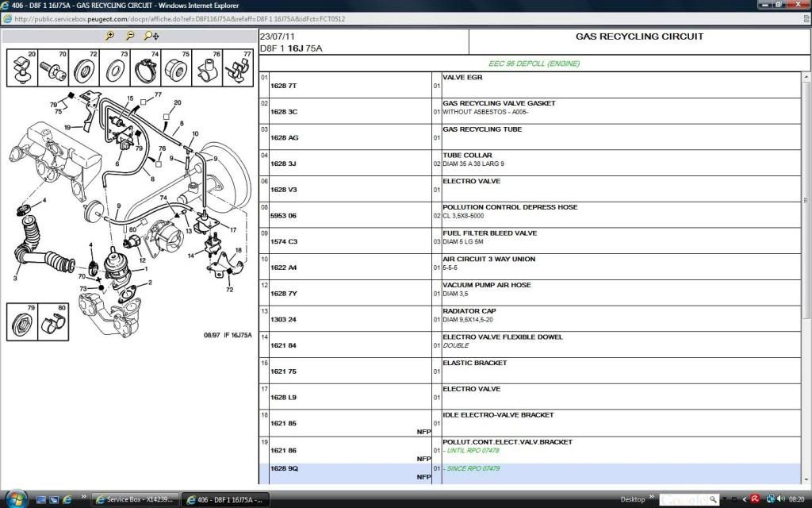Click IDLE ELECTRO-VALVE BRACKET description

(498, 414)
